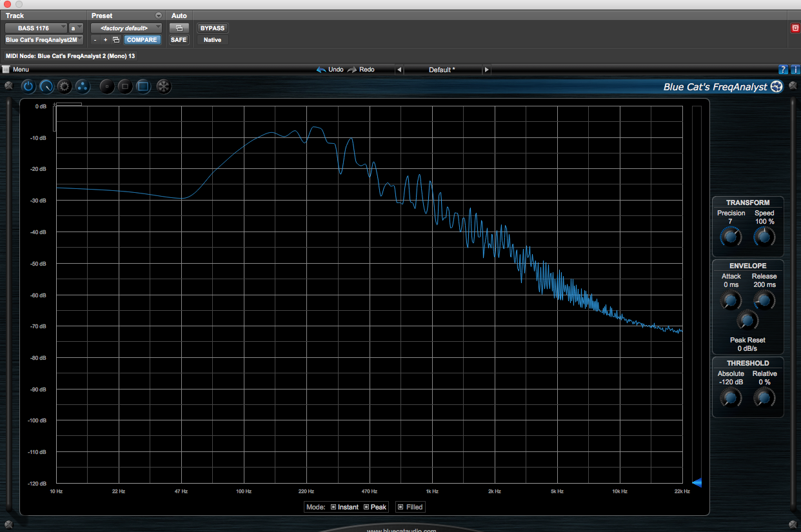Go to next preset arrow
Viewport: 801px width, 532px height.
coord(486,70)
